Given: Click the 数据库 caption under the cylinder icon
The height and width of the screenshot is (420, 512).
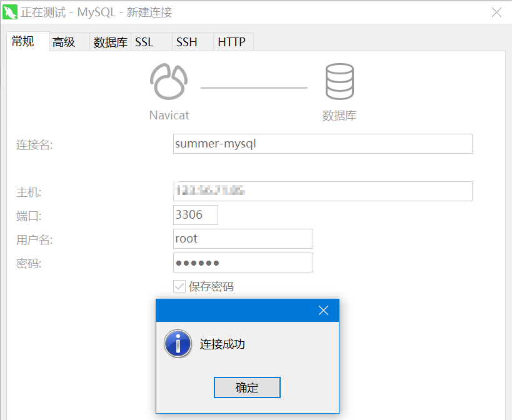Looking at the screenshot, I should (x=339, y=116).
